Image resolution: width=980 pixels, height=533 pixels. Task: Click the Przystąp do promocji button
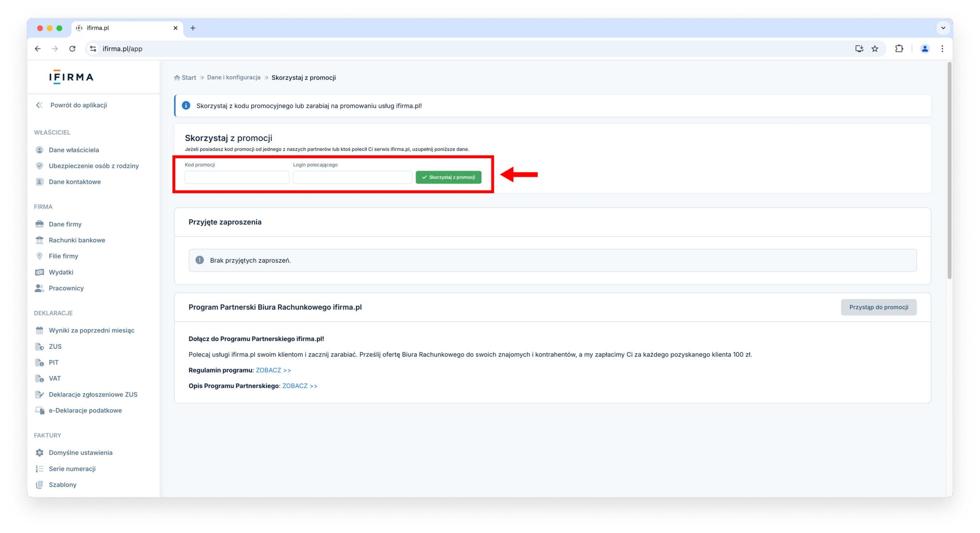click(879, 307)
